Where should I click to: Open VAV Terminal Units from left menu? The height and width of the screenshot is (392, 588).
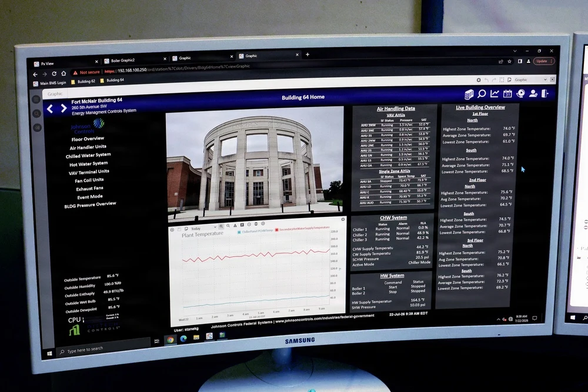coord(89,172)
